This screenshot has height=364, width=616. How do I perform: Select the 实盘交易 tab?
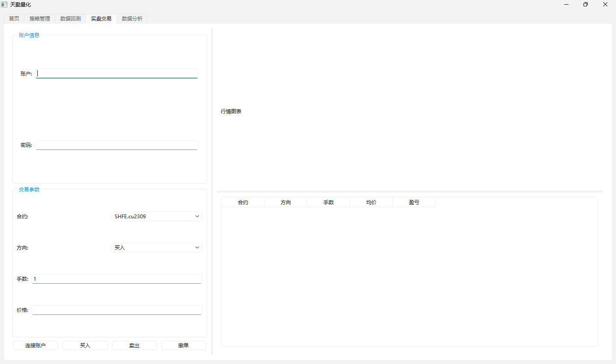101,19
